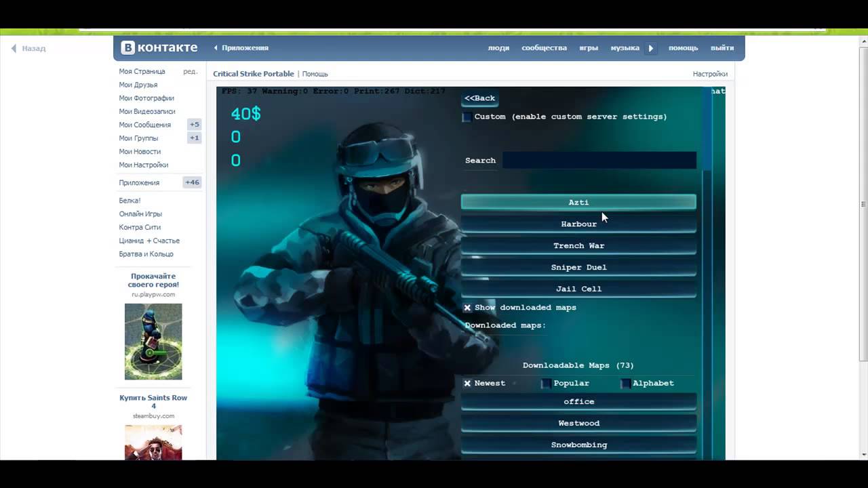Open app Настройки link
The image size is (868, 488).
[x=710, y=74]
